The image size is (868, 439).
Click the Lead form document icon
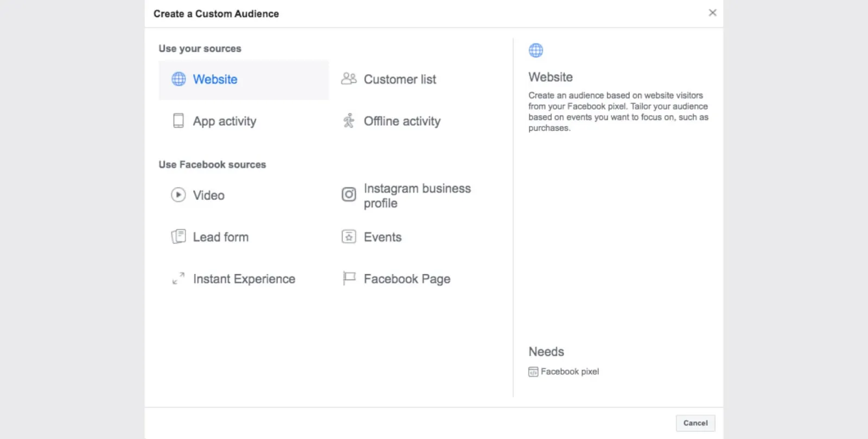click(178, 237)
